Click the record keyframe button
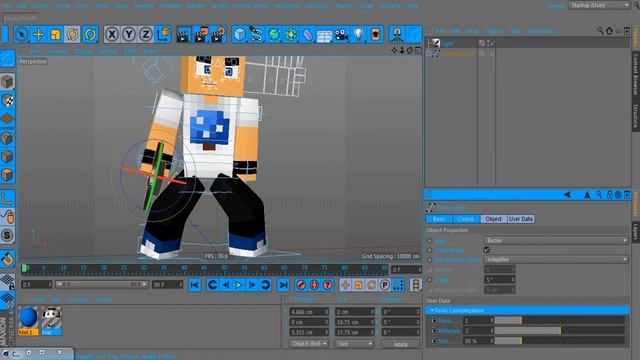 (301, 285)
